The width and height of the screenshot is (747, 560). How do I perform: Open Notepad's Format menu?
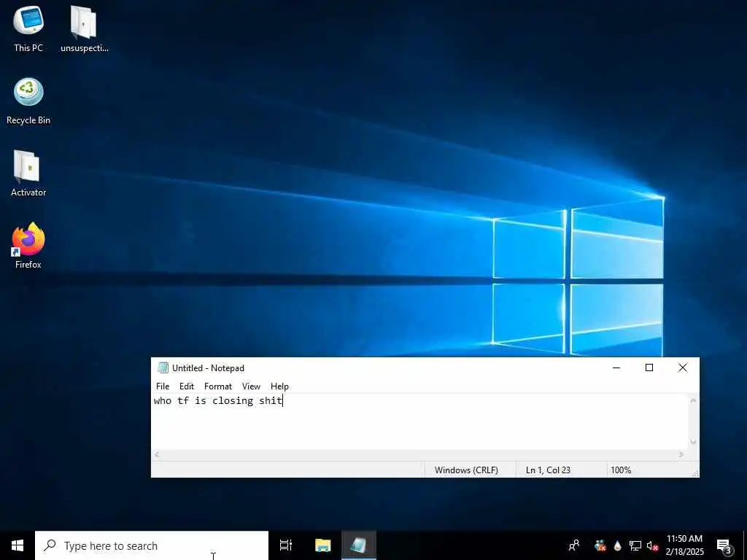point(217,386)
